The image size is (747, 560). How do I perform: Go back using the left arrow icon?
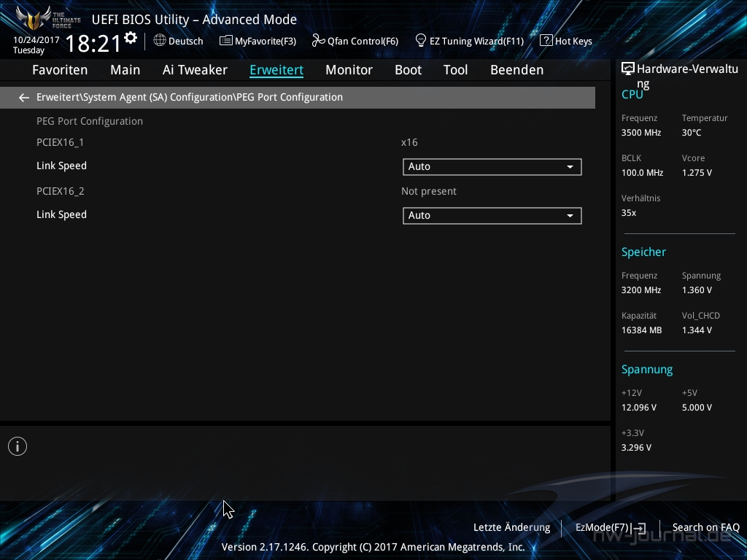(x=24, y=98)
